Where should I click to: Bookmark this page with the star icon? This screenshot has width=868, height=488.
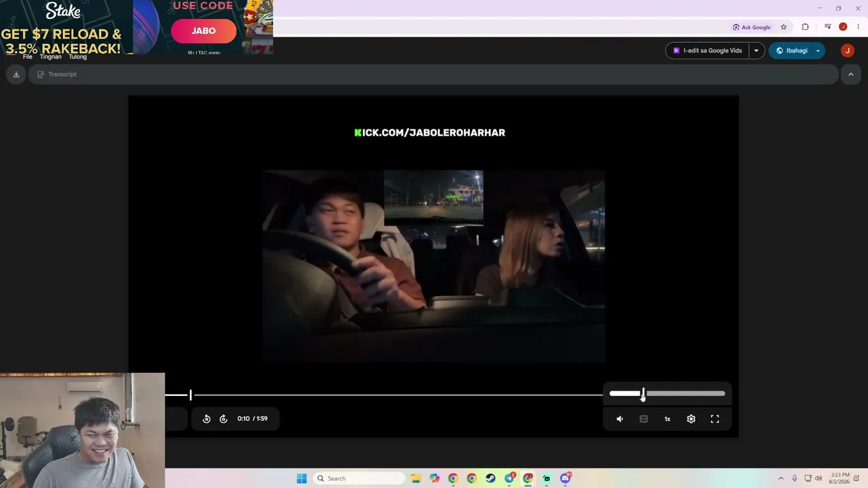[x=784, y=27]
